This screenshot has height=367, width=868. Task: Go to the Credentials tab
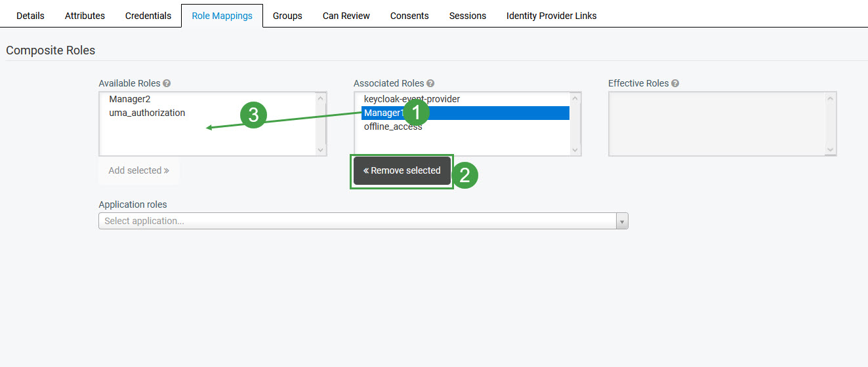tap(148, 16)
